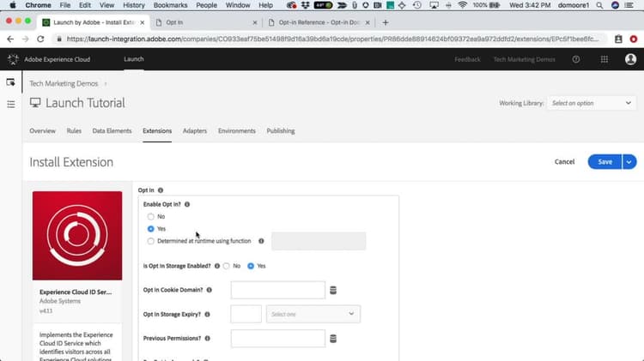Switch to the Publishing tab

pyautogui.click(x=281, y=131)
